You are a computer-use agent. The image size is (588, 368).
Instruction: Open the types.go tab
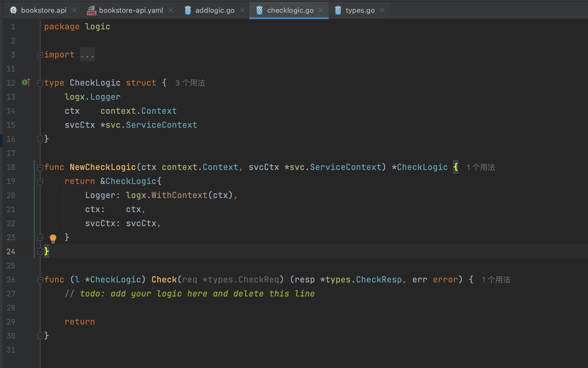point(360,10)
